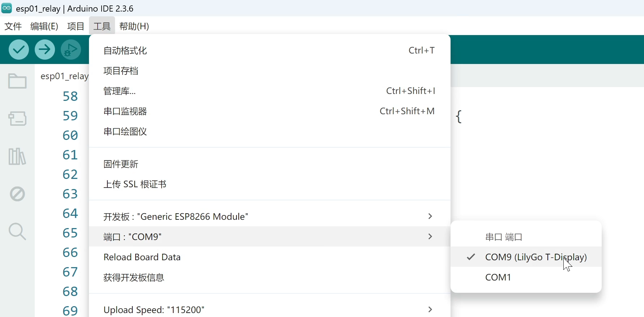This screenshot has height=317, width=644.
Task: Open the Boards Manager sidebar icon
Action: pos(17,119)
